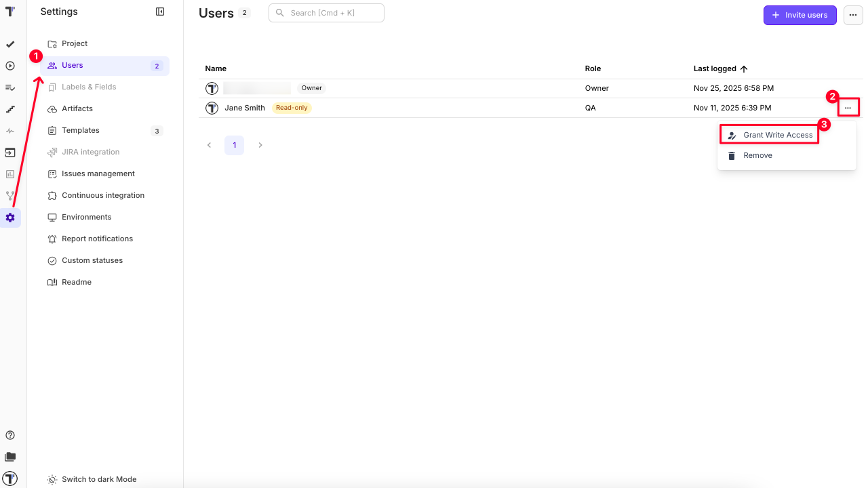Sort by Last logged column arrow
This screenshot has width=868, height=488.
[x=744, y=68]
